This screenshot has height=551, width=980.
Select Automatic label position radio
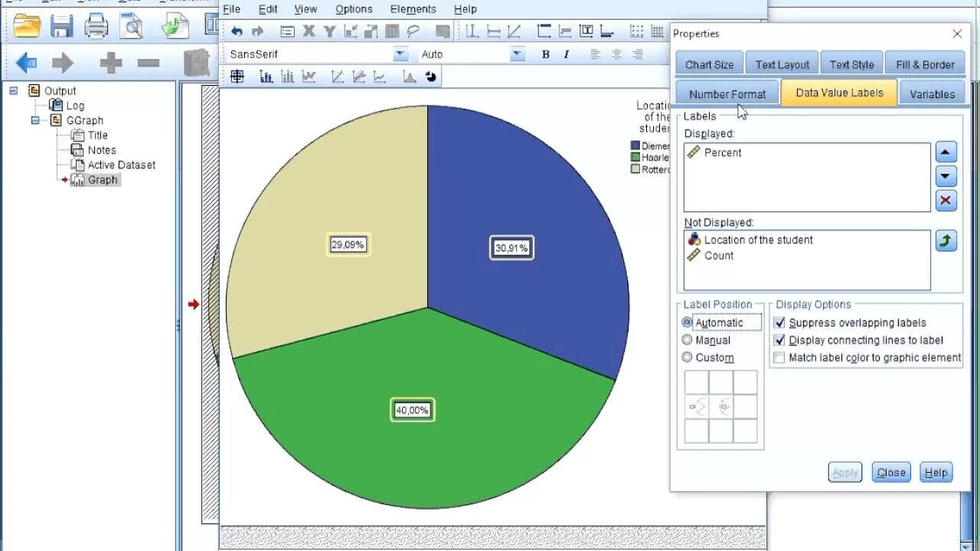[687, 323]
